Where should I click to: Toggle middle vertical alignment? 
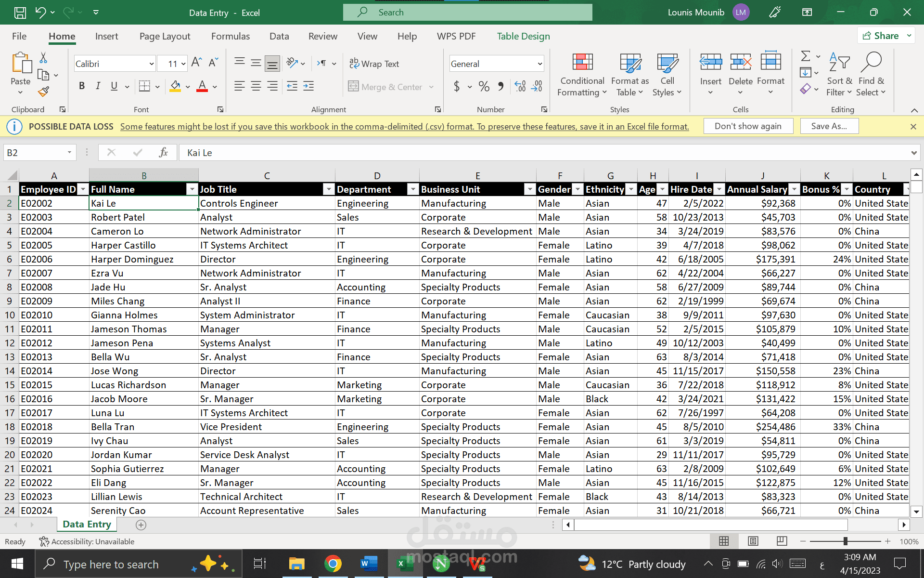pos(256,63)
